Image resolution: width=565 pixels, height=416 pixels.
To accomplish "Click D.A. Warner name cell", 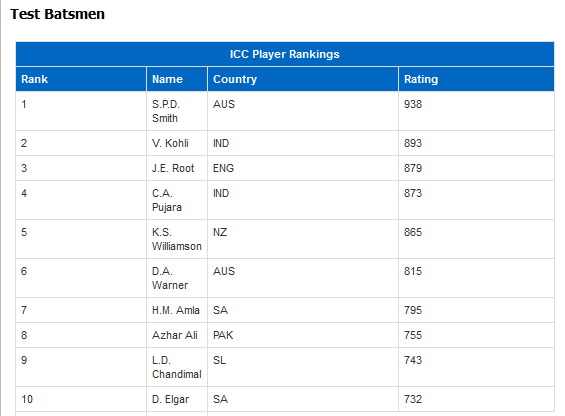I will coord(177,278).
